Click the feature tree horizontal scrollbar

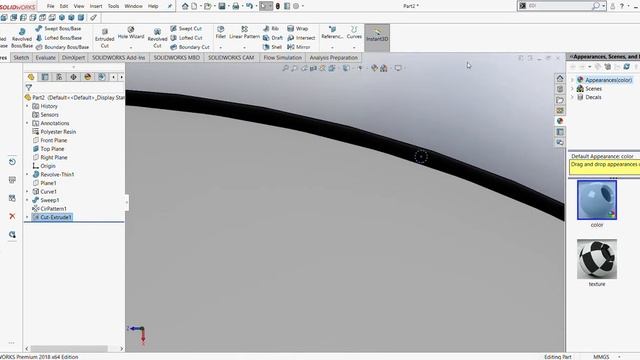(x=69, y=349)
